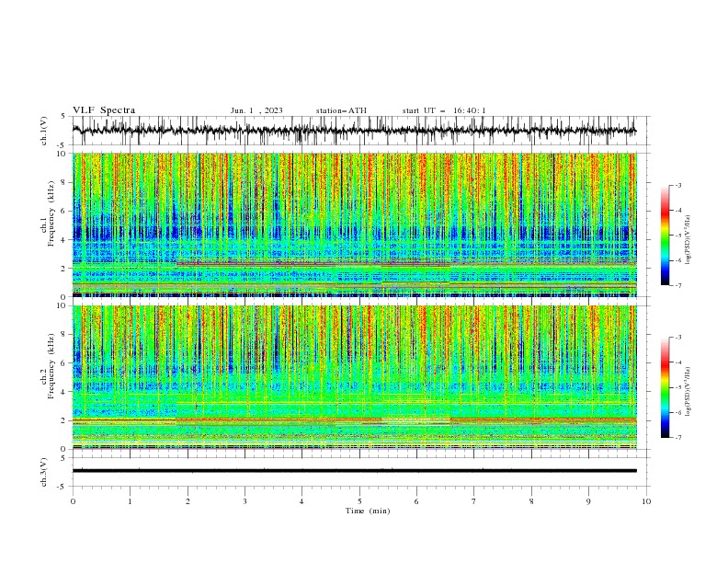Select the ch.1 colorbar "log(PSD)(V²/Hz)" label

pyautogui.click(x=688, y=240)
